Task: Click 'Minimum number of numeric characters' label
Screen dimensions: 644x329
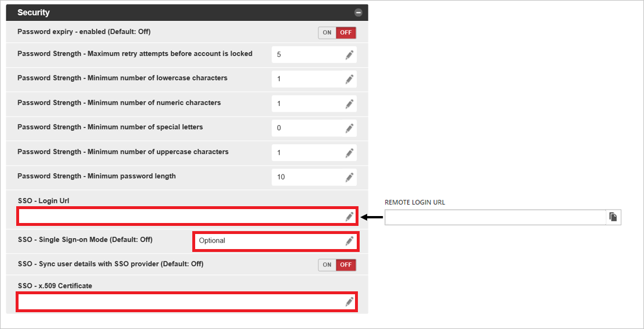Action: tap(119, 103)
